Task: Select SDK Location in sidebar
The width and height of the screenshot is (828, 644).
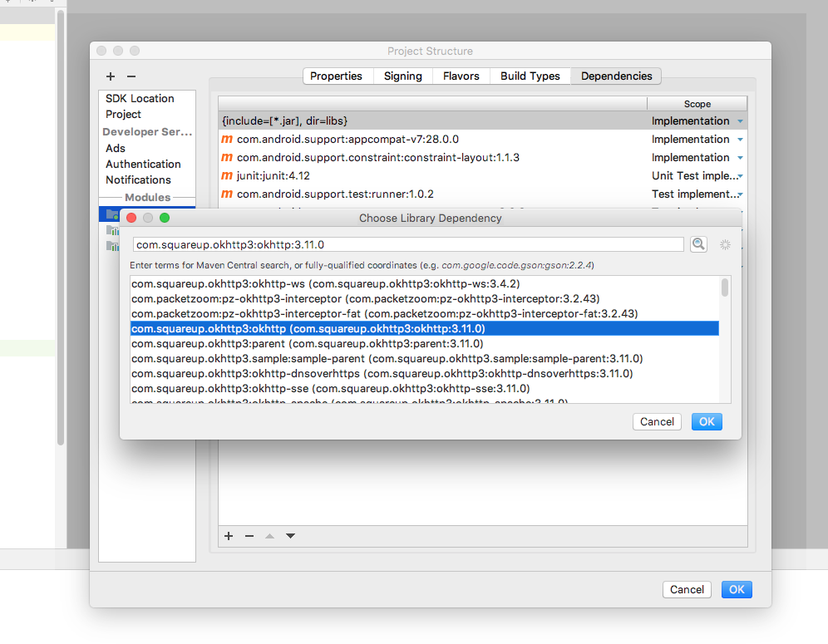Action: tap(140, 99)
